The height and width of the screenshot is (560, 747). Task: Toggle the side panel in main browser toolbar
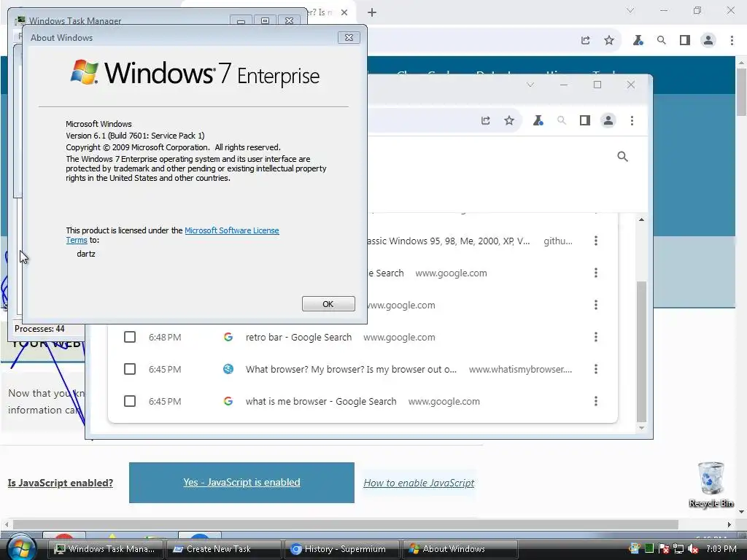click(x=685, y=41)
